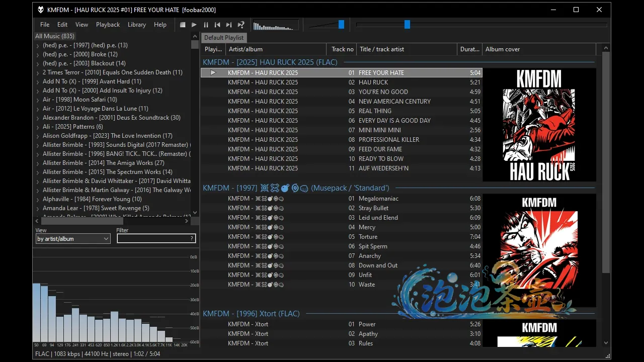
Task: Open the Help menu
Action: point(160,25)
